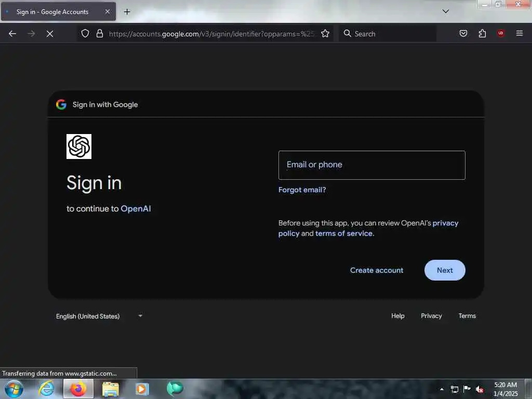Open Action Center flag icon
This screenshot has width=532, height=399.
click(467, 389)
